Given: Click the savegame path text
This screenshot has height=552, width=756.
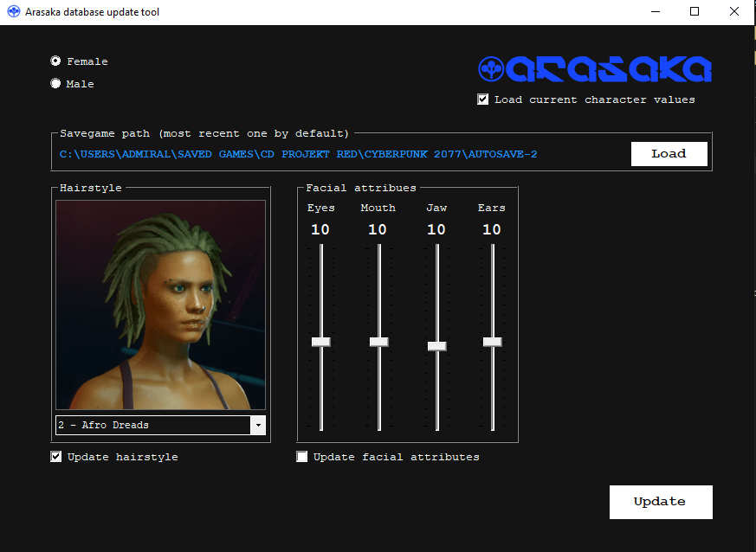Looking at the screenshot, I should pos(299,154).
